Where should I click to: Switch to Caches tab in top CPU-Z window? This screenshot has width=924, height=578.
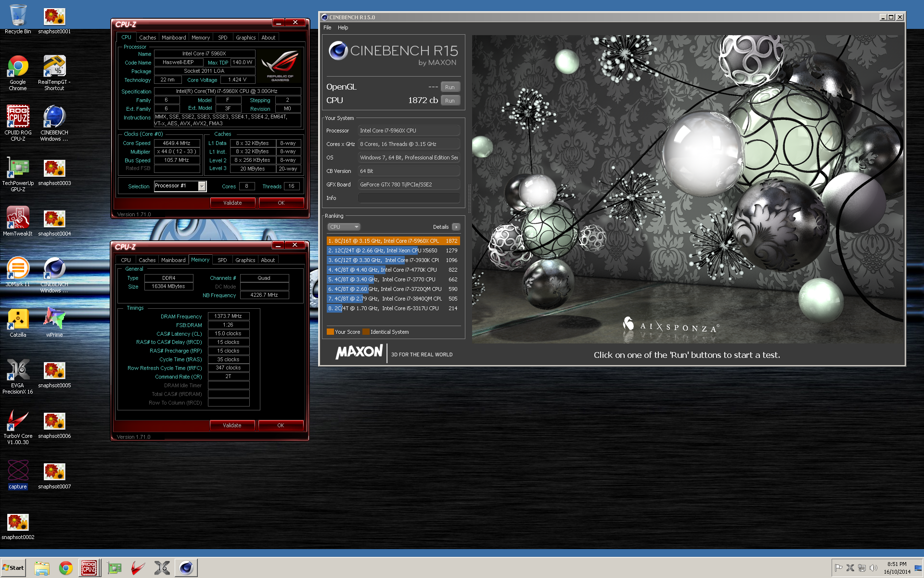(147, 38)
